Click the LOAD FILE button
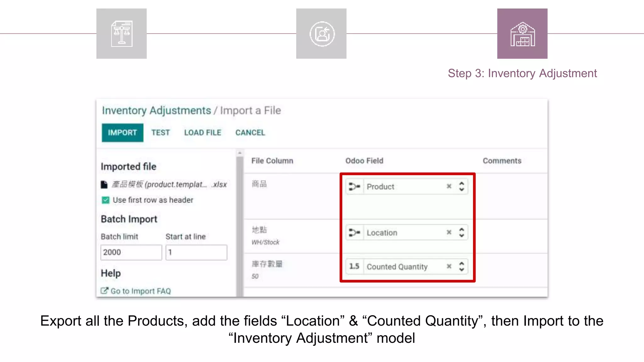This screenshot has width=644, height=362. [203, 133]
